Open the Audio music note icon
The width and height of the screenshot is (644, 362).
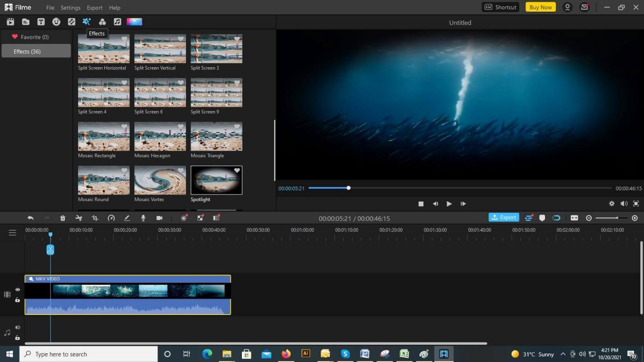coord(117,21)
